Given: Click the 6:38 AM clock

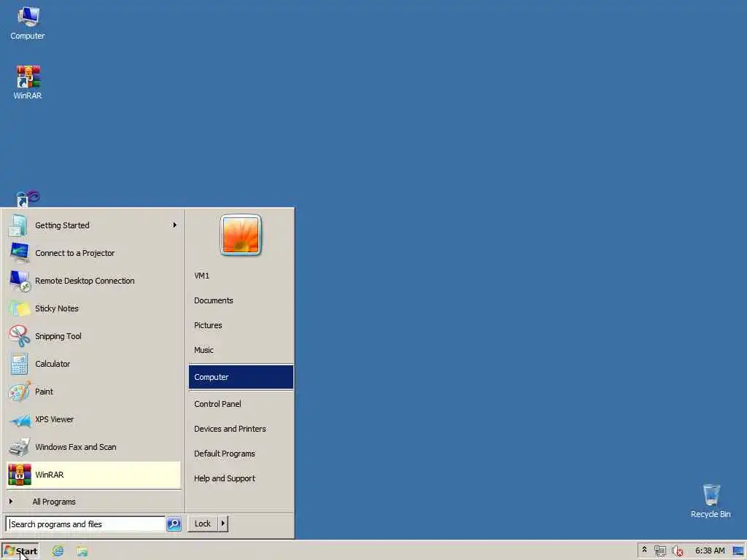Looking at the screenshot, I should (x=710, y=551).
